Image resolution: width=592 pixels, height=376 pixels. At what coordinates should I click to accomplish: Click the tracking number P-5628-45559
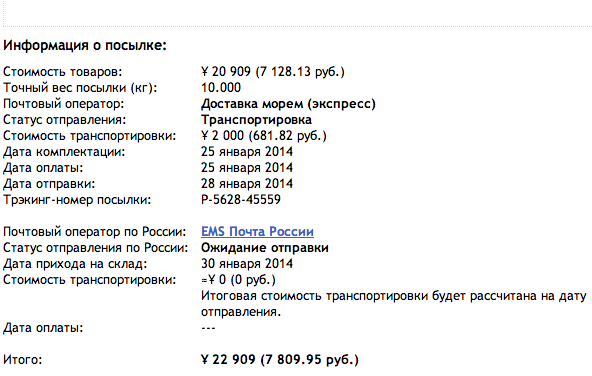pyautogui.click(x=241, y=199)
